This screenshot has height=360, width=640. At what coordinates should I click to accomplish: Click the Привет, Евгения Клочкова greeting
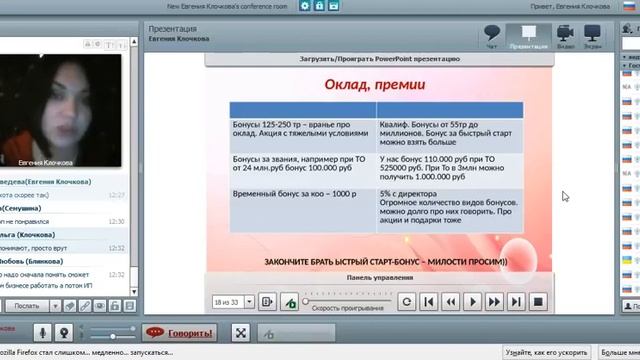(570, 7)
